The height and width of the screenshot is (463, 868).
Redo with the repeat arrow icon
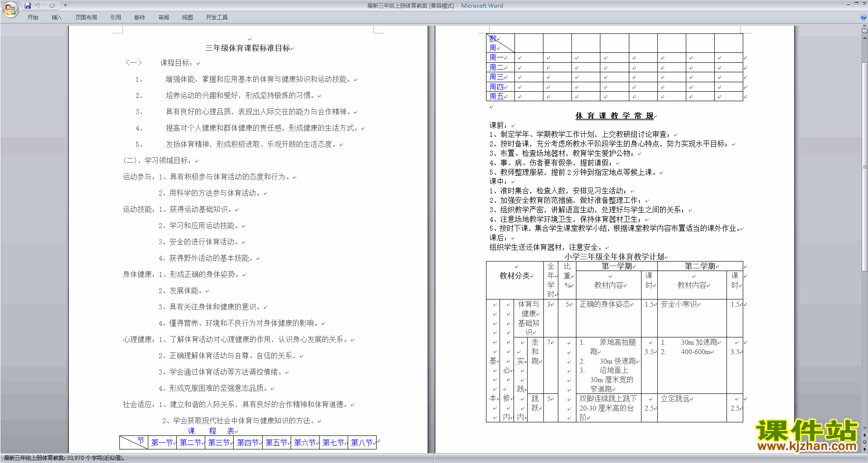(x=52, y=5)
